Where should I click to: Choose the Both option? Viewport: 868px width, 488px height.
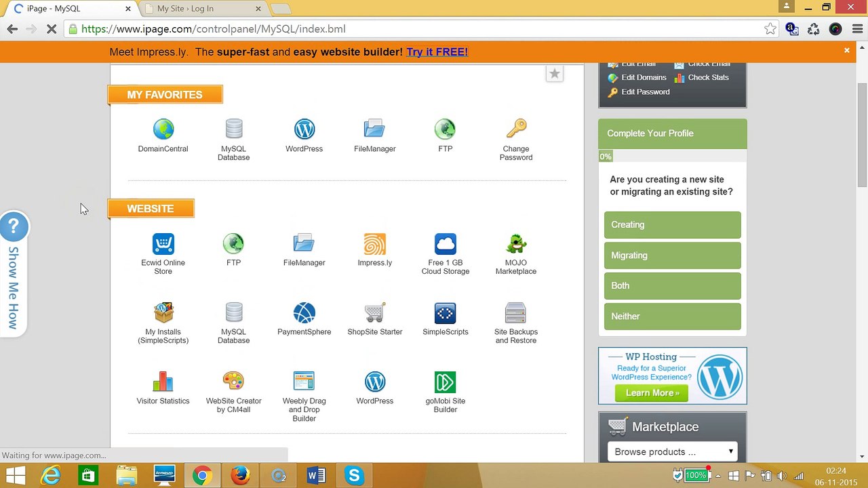point(673,286)
